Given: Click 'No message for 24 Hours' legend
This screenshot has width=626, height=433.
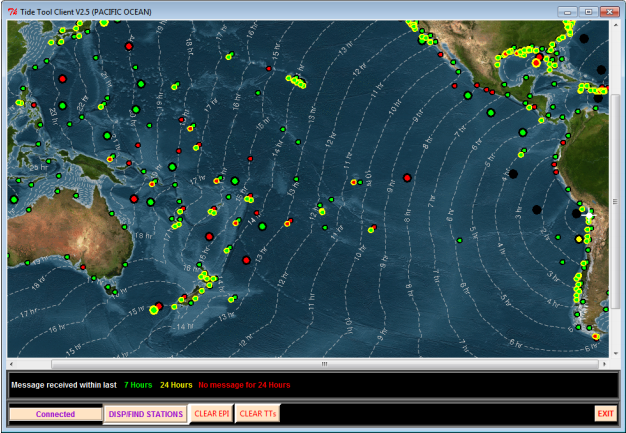Looking at the screenshot, I should tap(244, 385).
